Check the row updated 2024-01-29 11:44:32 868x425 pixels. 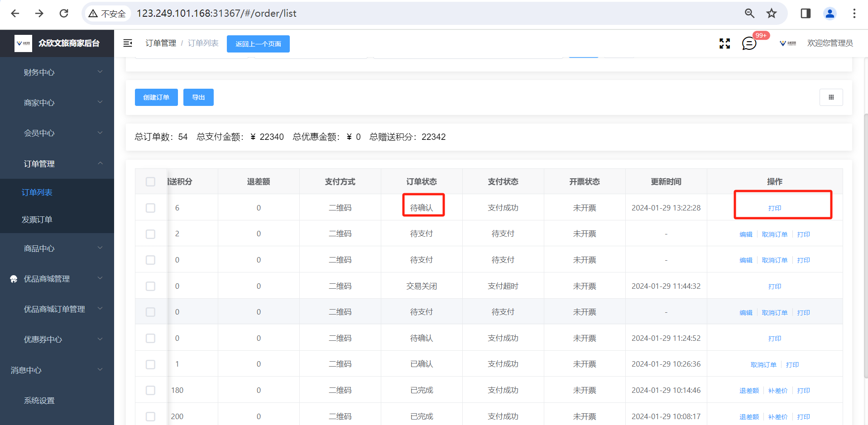coord(150,286)
